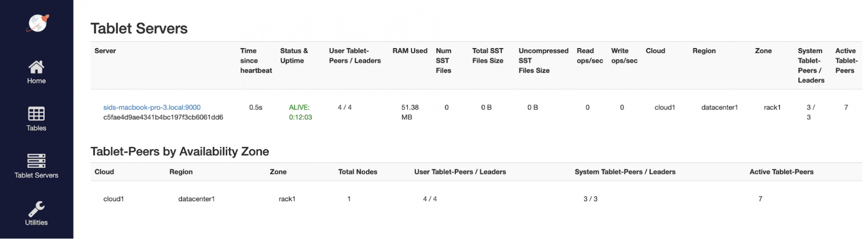Click the server UUID text
Viewport: 868px width, 239px height.
163,117
